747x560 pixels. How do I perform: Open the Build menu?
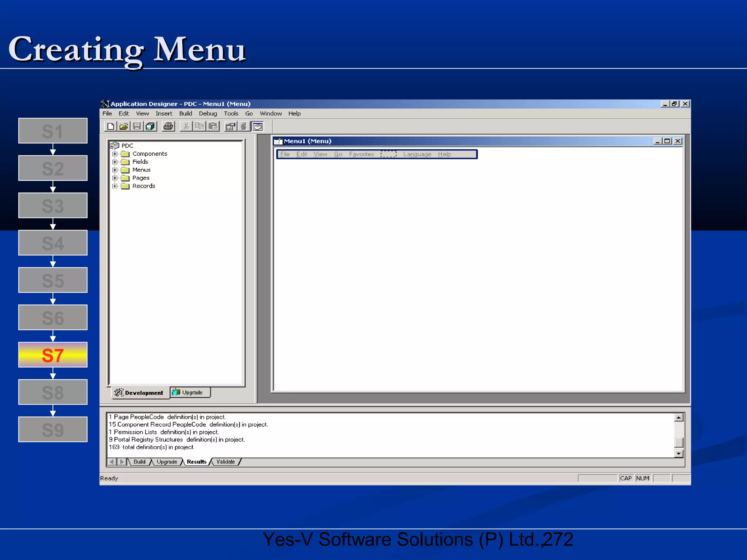coord(186,113)
